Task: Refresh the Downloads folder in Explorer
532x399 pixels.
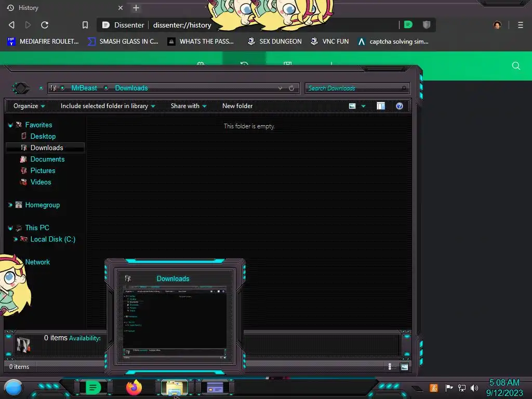Action: coord(291,88)
